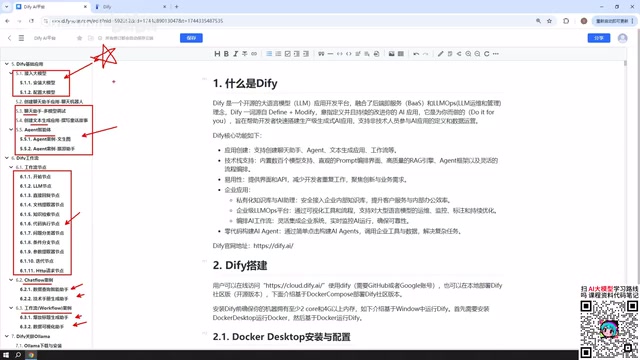This screenshot has width=640, height=360.
Task: Open the https://dify.ai/ link in document
Action: click(x=273, y=246)
